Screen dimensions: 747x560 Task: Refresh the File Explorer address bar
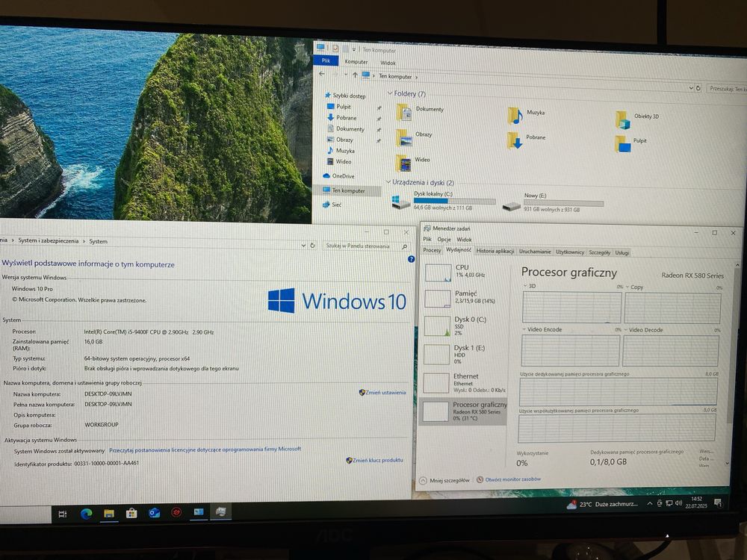[x=698, y=88]
